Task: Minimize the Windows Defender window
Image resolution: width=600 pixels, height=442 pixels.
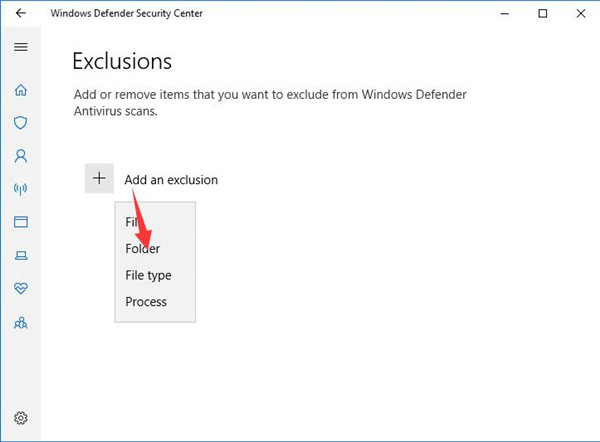Action: pos(505,13)
